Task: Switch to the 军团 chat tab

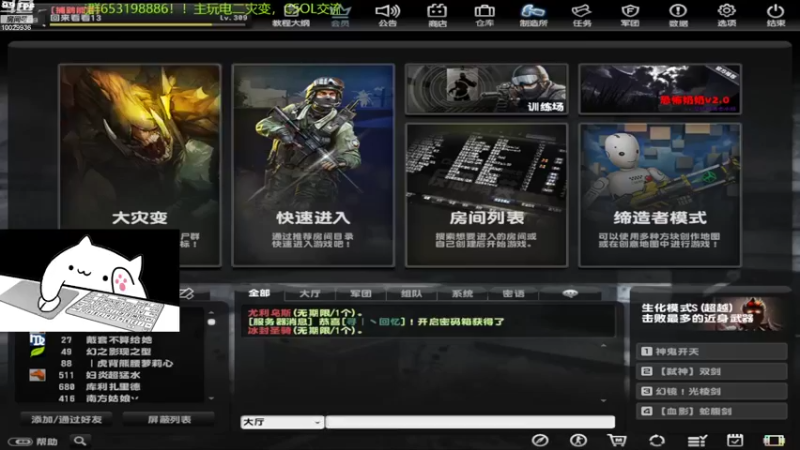Action: click(361, 293)
